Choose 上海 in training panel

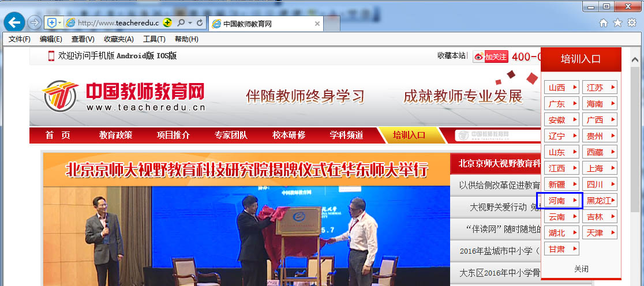[x=600, y=168]
